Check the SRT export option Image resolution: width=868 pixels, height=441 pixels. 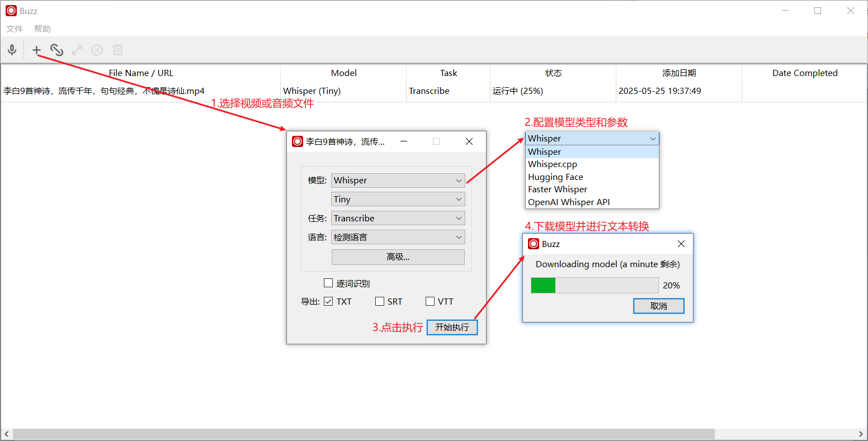380,301
